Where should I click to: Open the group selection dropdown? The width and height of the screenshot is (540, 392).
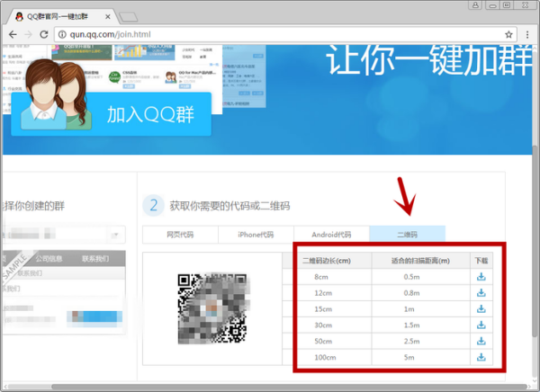115,235
